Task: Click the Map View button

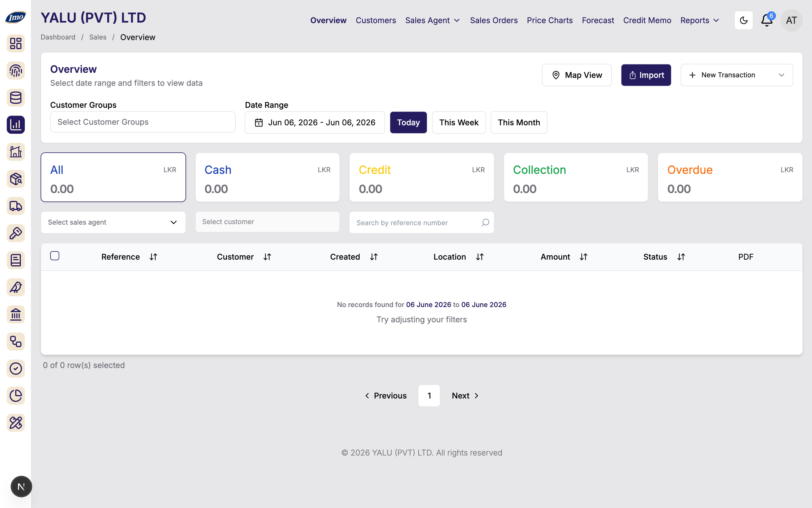Action: click(577, 75)
